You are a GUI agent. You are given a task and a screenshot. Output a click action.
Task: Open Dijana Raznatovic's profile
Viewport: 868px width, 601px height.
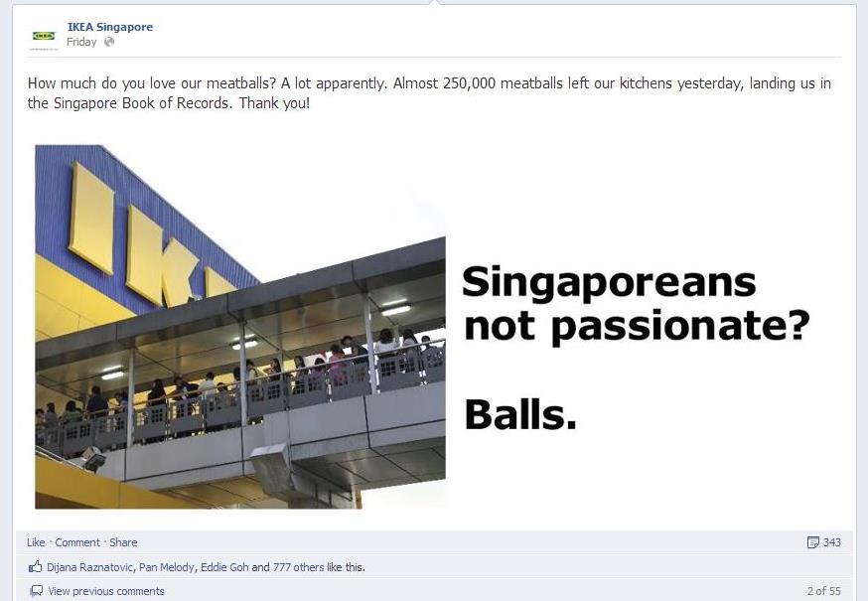[x=89, y=567]
